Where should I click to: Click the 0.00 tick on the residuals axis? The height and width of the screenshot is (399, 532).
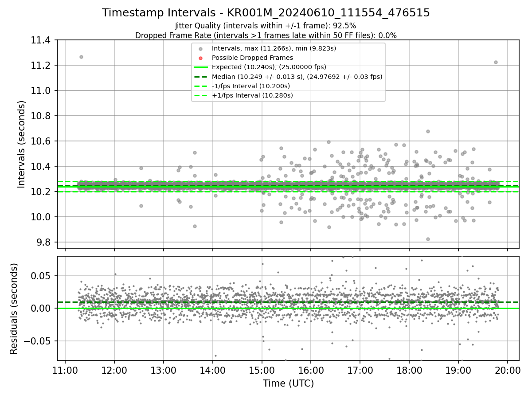(x=42, y=308)
